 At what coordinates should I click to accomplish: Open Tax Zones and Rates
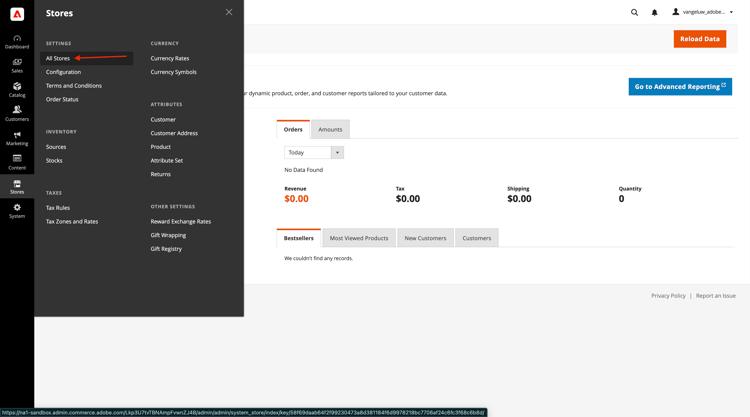coord(72,221)
